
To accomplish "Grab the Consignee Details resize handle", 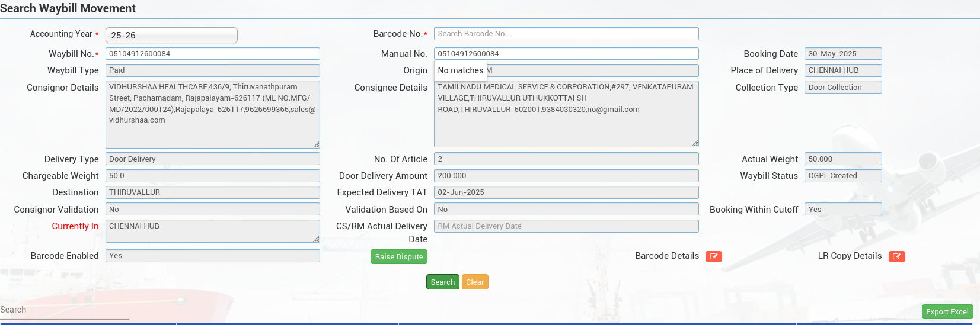I will (x=695, y=143).
